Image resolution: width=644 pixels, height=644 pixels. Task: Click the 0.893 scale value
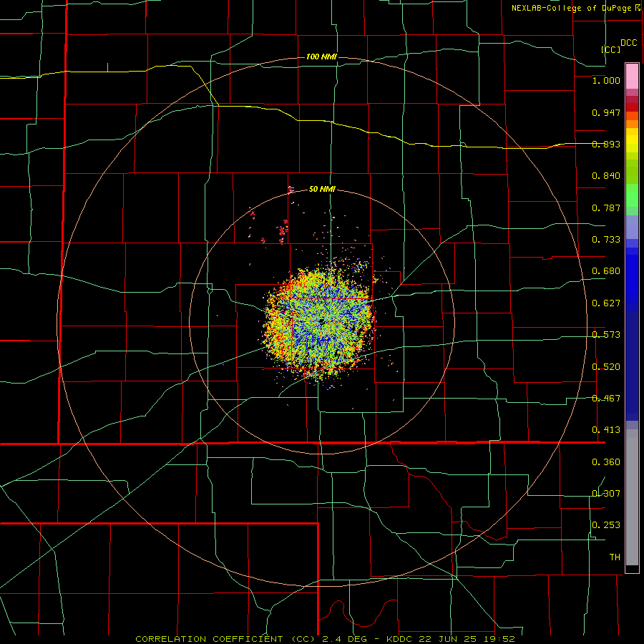click(x=606, y=144)
